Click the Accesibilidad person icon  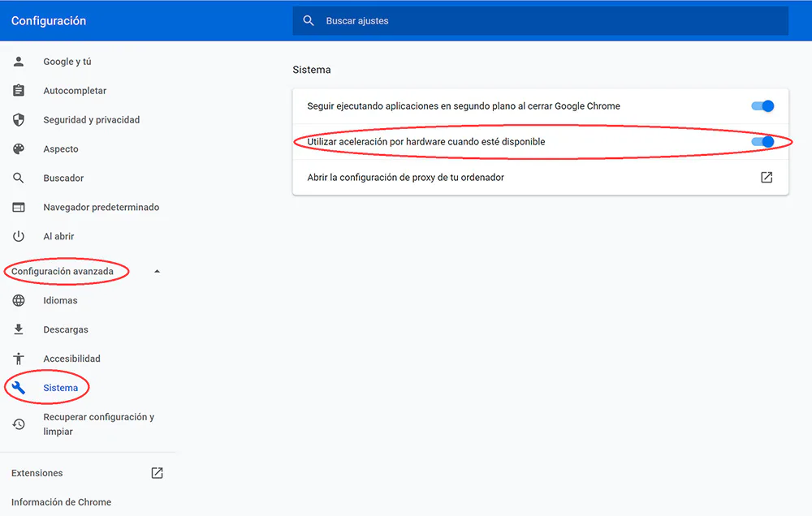tap(18, 358)
